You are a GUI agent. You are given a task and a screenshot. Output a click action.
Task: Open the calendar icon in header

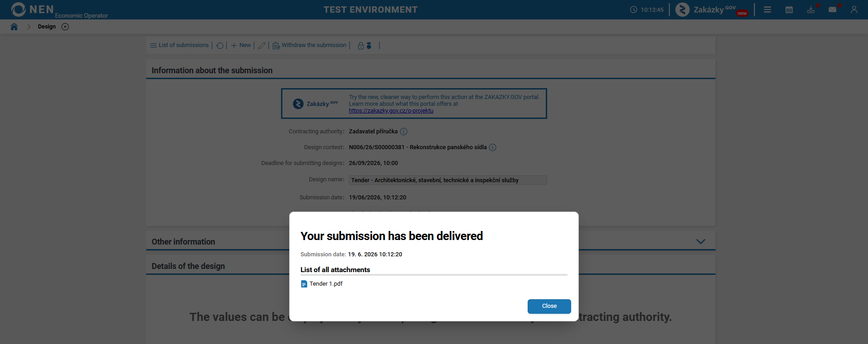[x=789, y=9]
